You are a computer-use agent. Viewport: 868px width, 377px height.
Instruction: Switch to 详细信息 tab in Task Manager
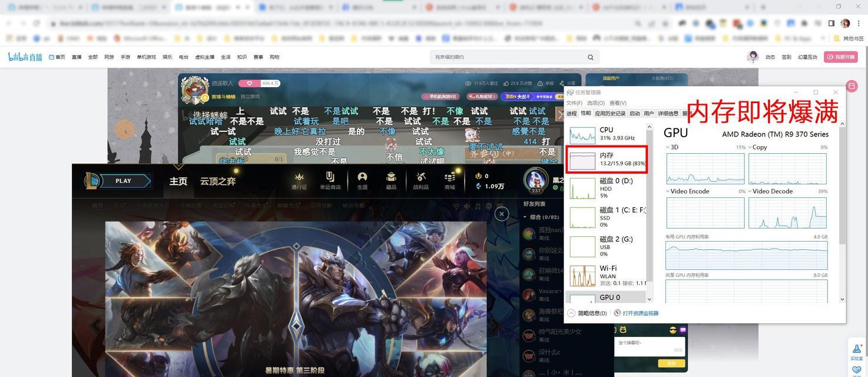[x=668, y=113]
